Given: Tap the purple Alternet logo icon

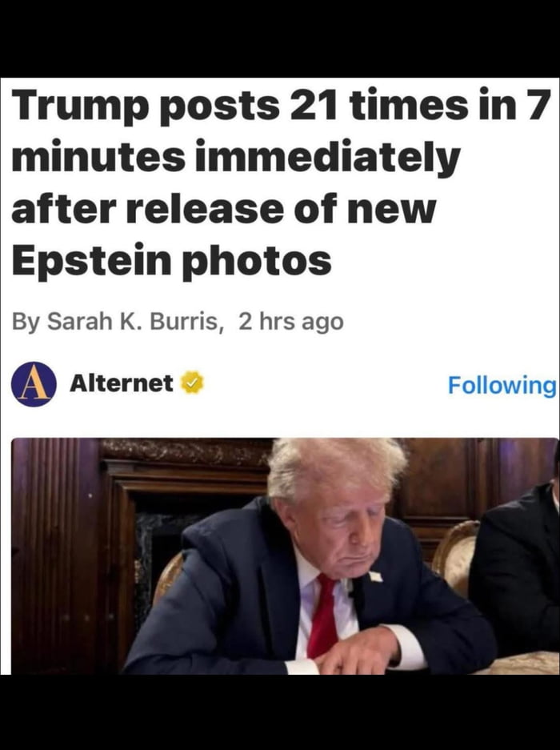Looking at the screenshot, I should [x=34, y=383].
